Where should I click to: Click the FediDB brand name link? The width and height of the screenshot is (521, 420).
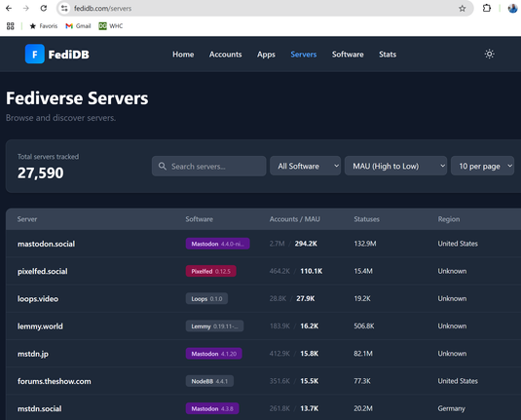pos(69,55)
